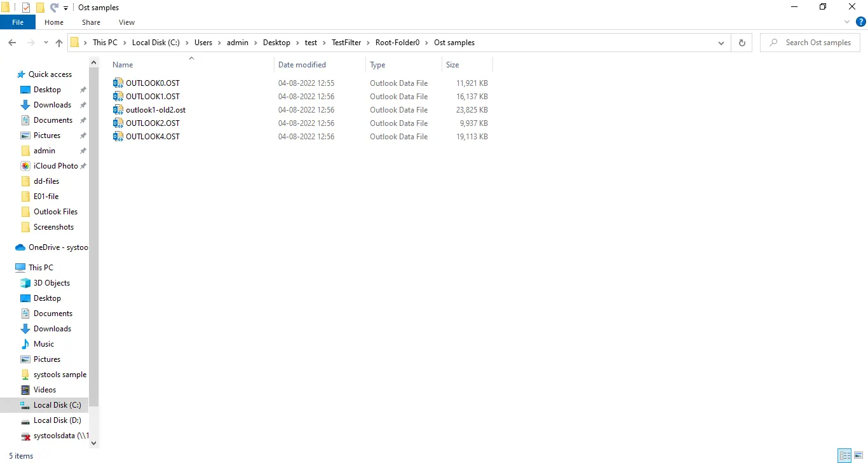Click the Music note icon in sidebar
Viewport: 868px width, 463px height.
click(25, 344)
